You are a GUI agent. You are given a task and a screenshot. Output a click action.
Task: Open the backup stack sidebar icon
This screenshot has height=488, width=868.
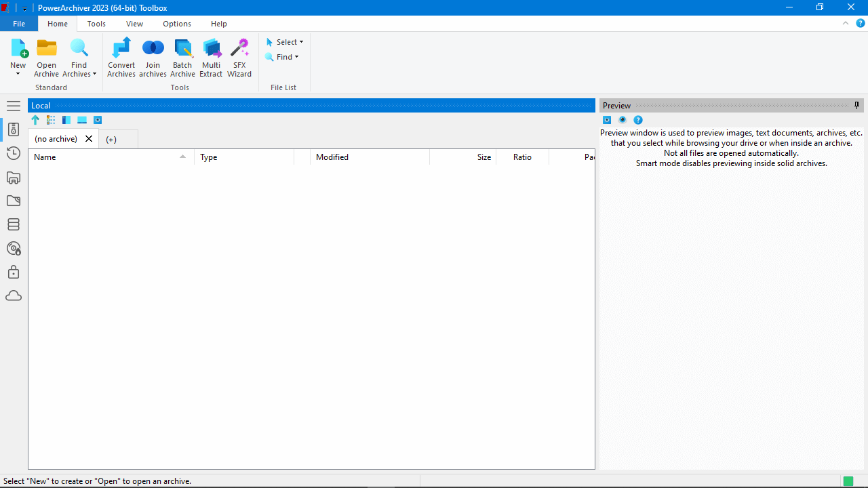14,224
